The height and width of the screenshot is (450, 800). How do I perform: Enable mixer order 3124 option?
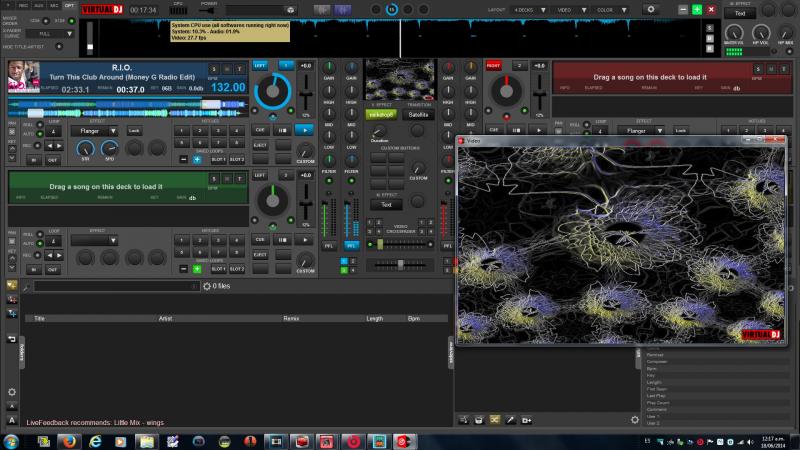[71, 21]
